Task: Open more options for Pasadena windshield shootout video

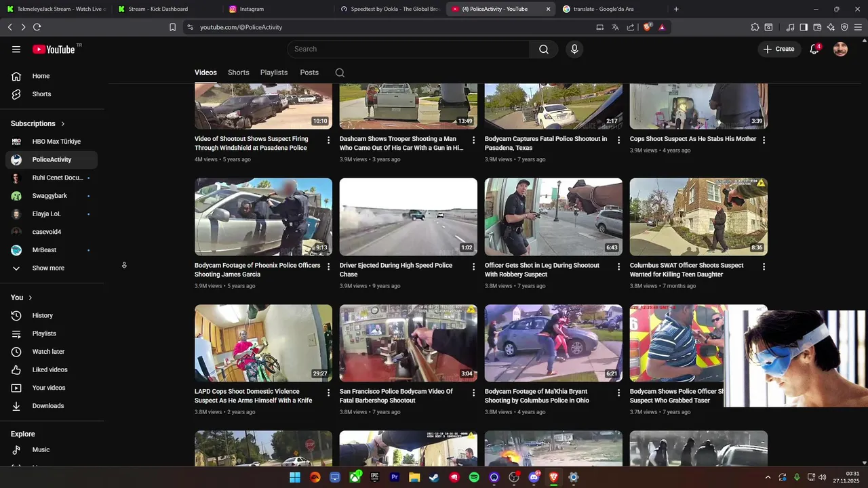Action: [329, 140]
